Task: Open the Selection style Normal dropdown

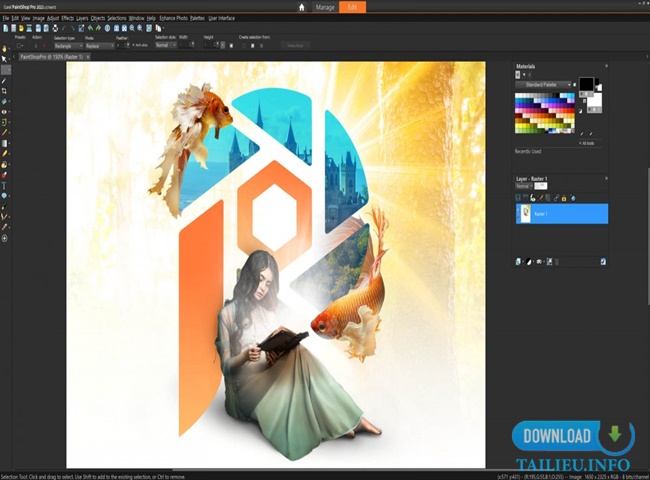Action: 166,45
